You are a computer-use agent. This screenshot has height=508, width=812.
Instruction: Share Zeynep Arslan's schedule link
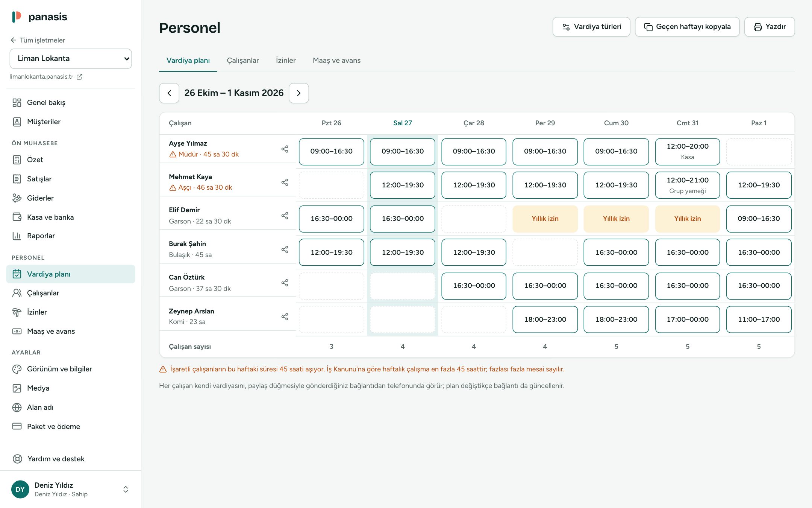coord(285,317)
